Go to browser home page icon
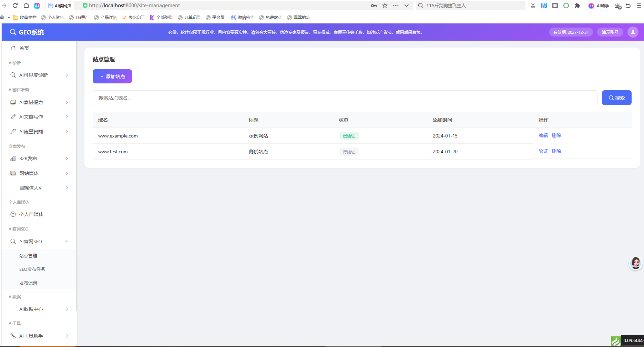This screenshot has width=644, height=347. tap(26, 6)
